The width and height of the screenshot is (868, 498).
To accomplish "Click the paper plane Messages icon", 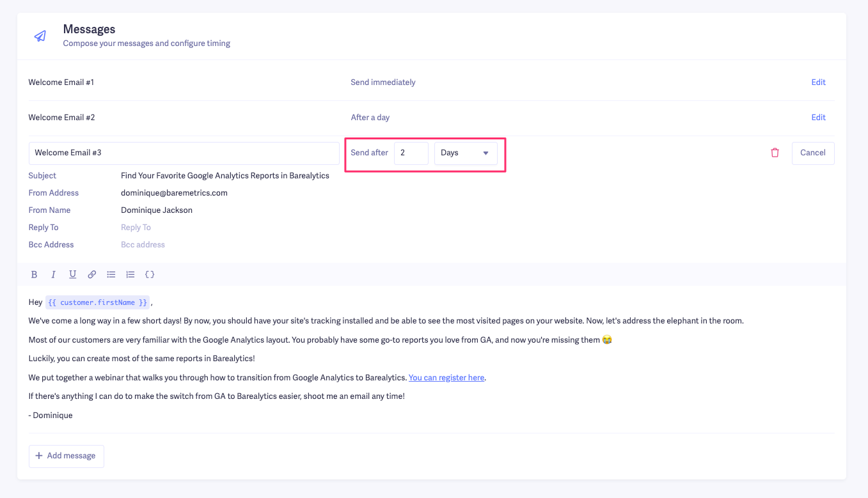I will point(40,36).
